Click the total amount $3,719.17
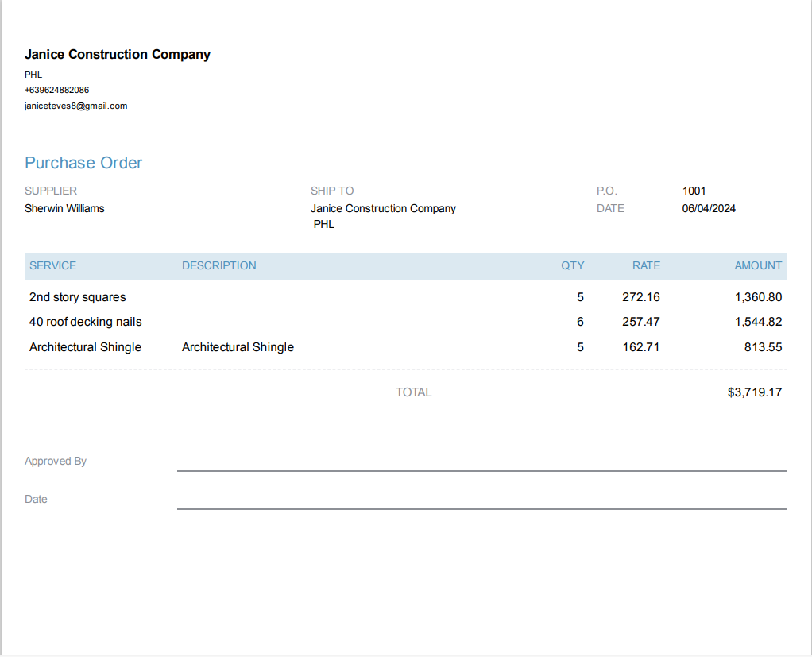812x657 pixels. [x=755, y=392]
